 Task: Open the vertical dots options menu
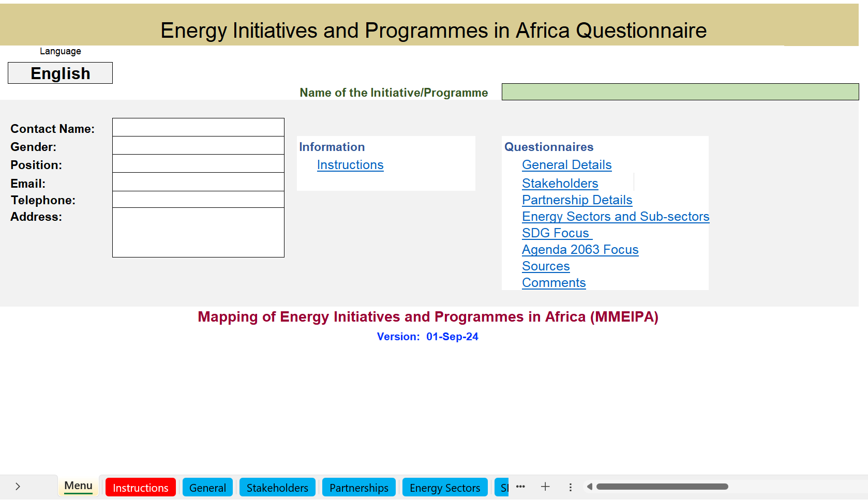pos(570,487)
